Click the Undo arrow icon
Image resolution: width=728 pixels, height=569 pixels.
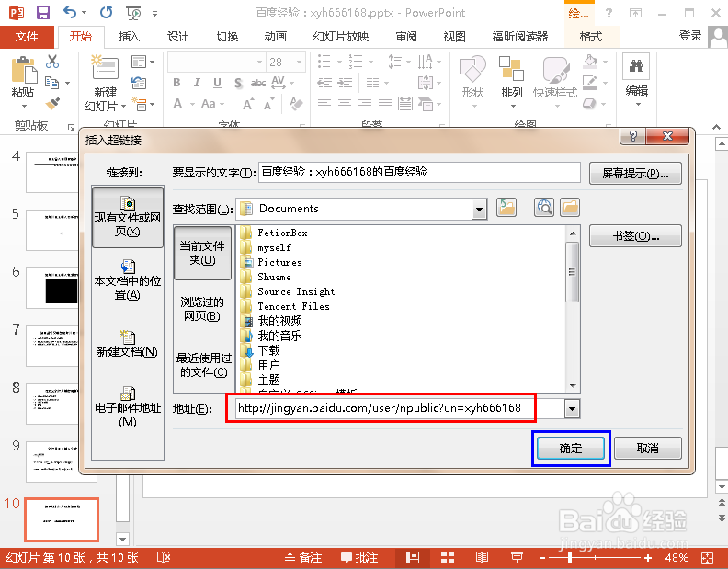[70, 13]
